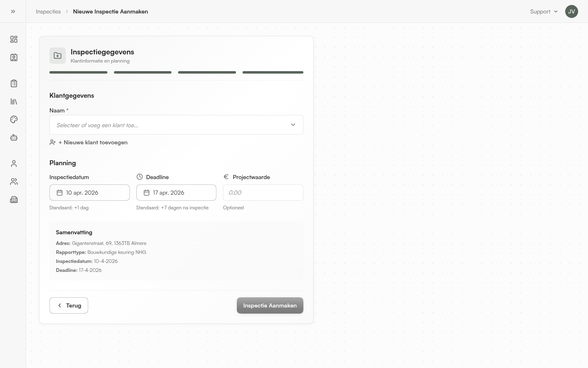Open the dashboard grid icon in sidebar
This screenshot has width=588, height=368.
click(x=14, y=39)
